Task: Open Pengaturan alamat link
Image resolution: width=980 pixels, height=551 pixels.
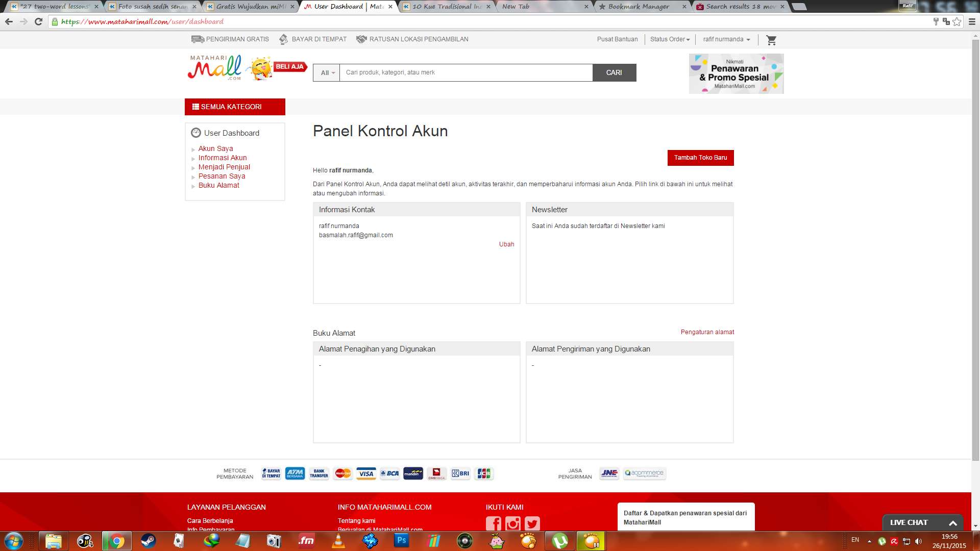Action: coord(707,332)
